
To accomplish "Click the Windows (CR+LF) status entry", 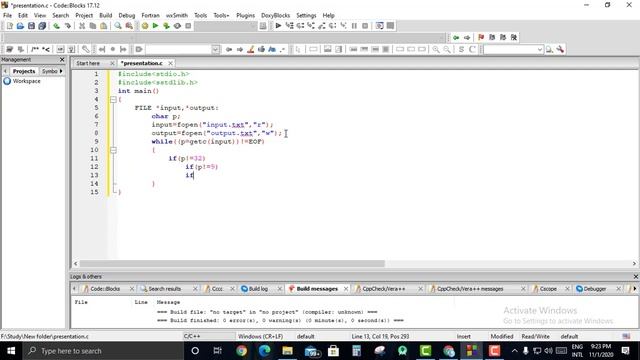I will point(260,336).
